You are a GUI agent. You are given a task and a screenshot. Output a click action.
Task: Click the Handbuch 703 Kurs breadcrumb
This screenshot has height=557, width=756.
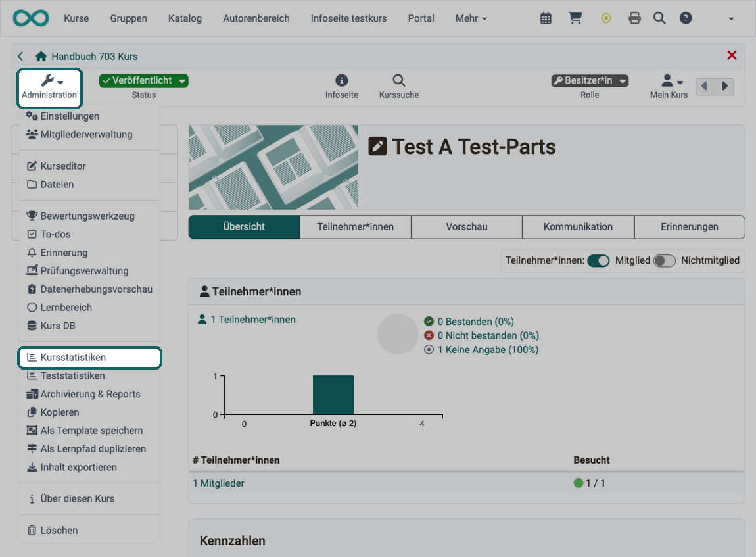pyautogui.click(x=95, y=57)
